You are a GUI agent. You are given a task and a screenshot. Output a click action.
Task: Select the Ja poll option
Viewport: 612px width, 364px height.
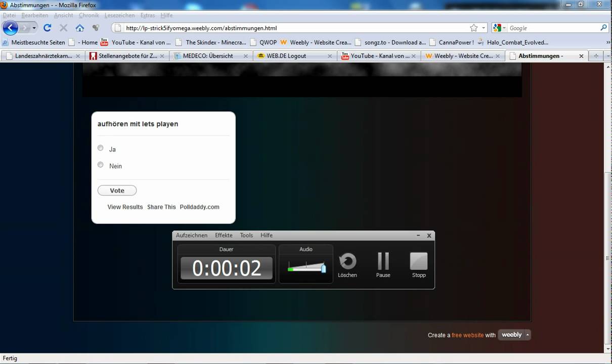pyautogui.click(x=100, y=148)
